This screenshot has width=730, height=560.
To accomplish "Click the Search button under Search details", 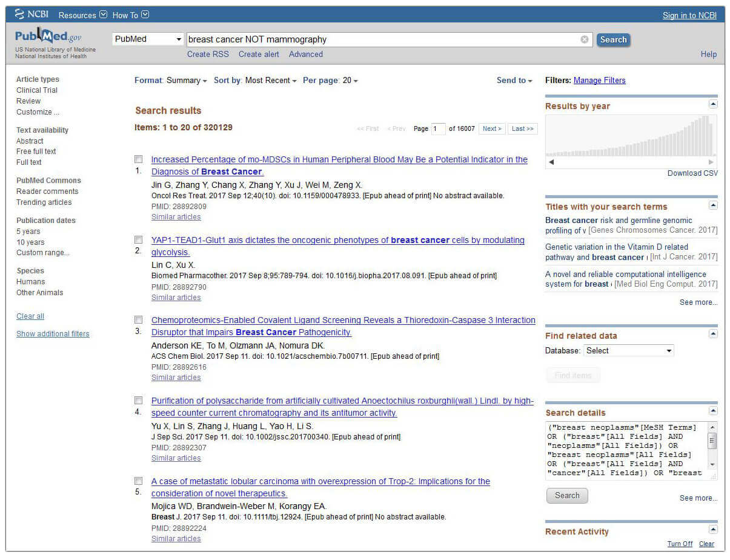I will click(x=567, y=496).
